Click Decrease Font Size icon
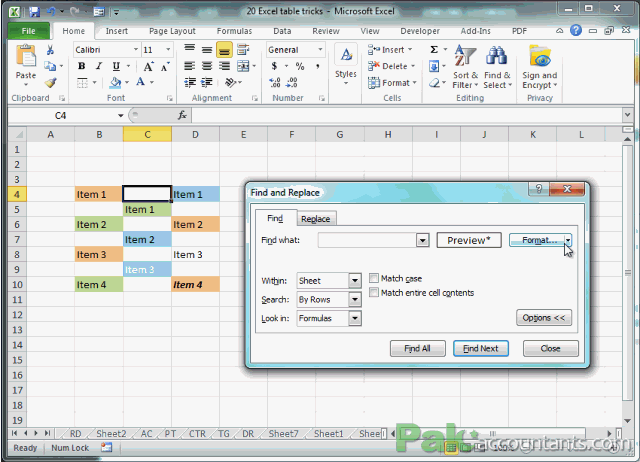640x462 pixels. coord(165,67)
